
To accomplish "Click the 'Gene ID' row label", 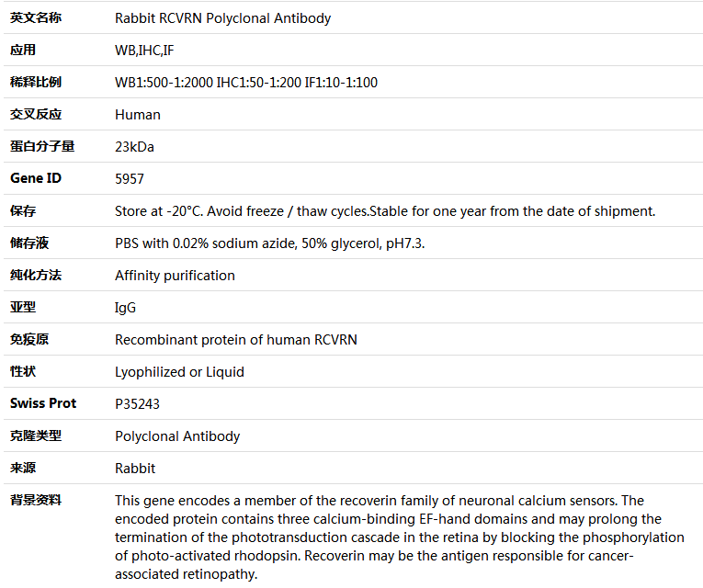I will 36,178.
